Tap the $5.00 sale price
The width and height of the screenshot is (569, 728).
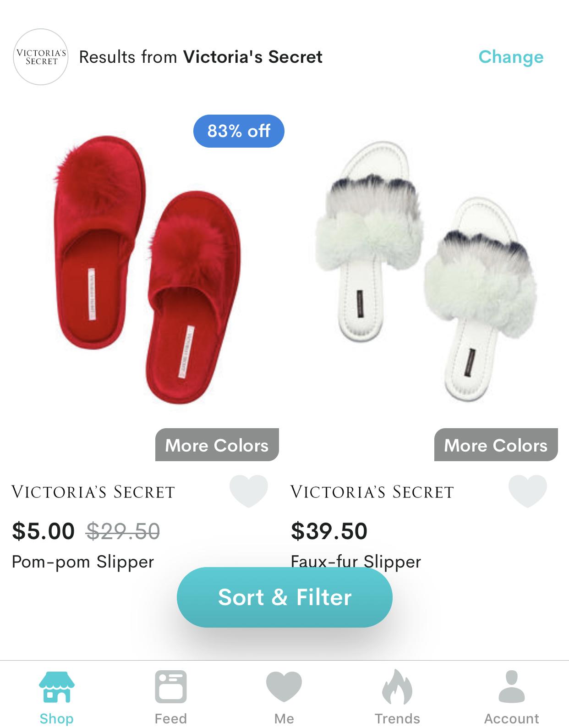(44, 531)
